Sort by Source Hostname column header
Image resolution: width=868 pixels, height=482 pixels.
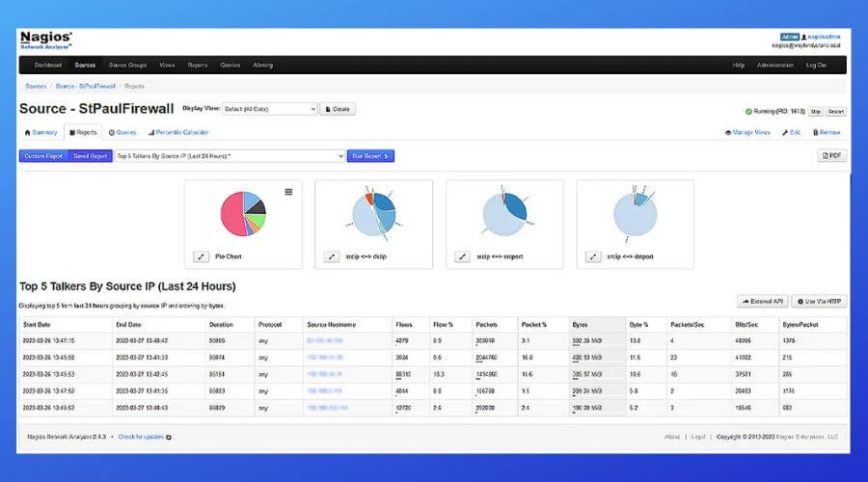(331, 325)
